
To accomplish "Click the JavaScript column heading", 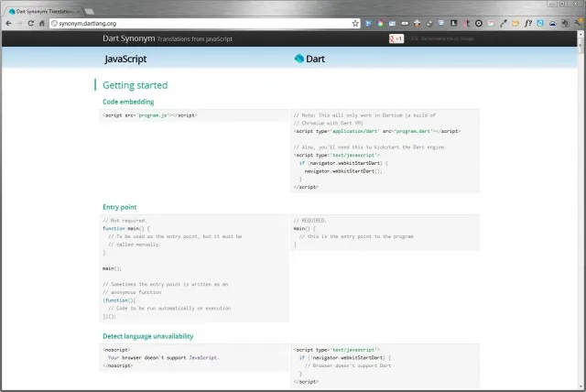I will click(x=125, y=59).
